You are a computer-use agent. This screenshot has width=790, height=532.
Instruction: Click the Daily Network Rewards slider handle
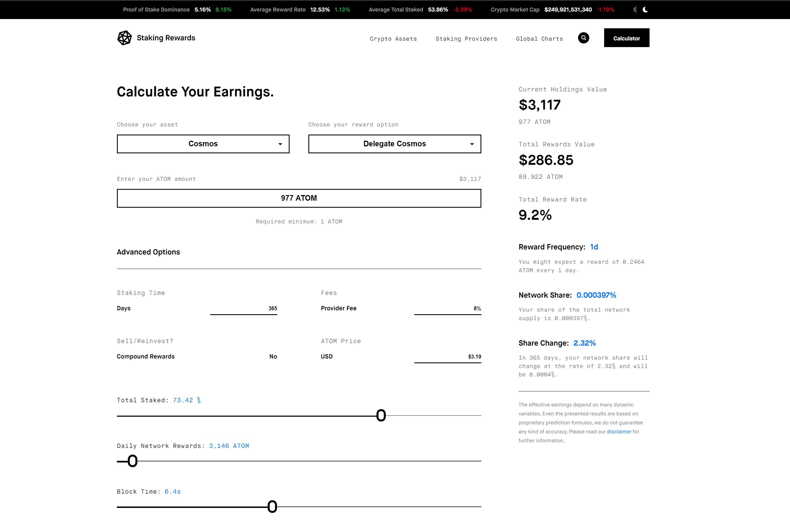(132, 461)
